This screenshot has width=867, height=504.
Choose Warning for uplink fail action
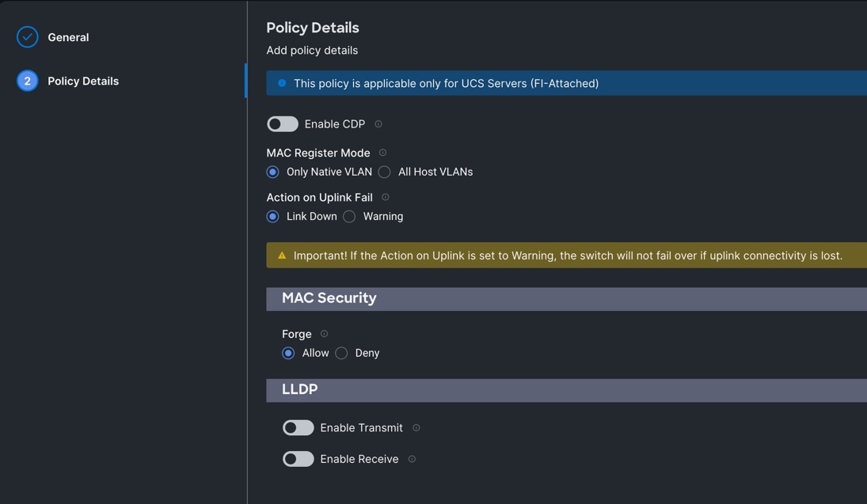(x=349, y=216)
